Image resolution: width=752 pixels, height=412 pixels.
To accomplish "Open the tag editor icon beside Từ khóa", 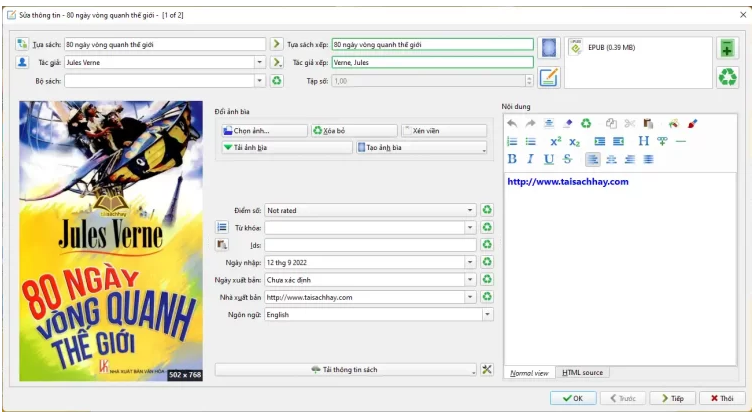I will 222,227.
